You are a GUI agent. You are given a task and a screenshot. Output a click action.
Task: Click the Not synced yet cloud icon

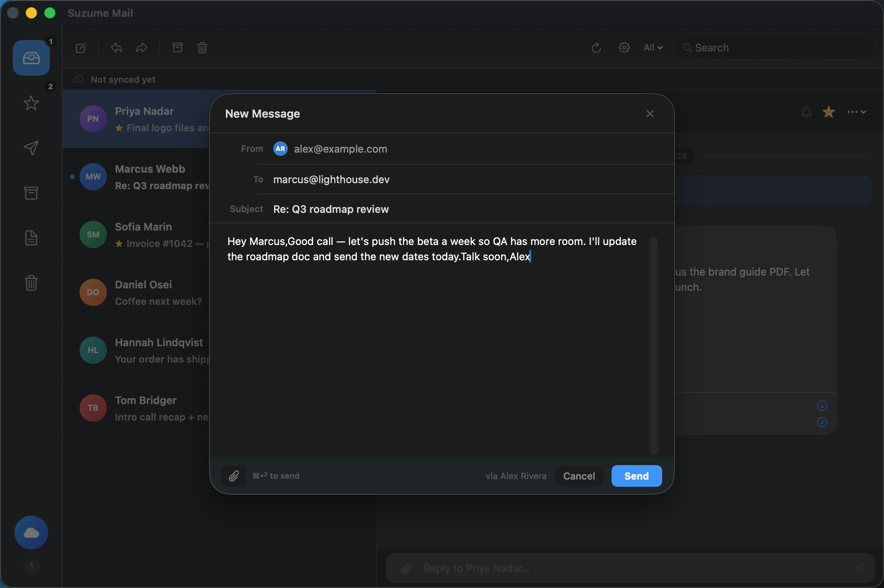(x=79, y=79)
